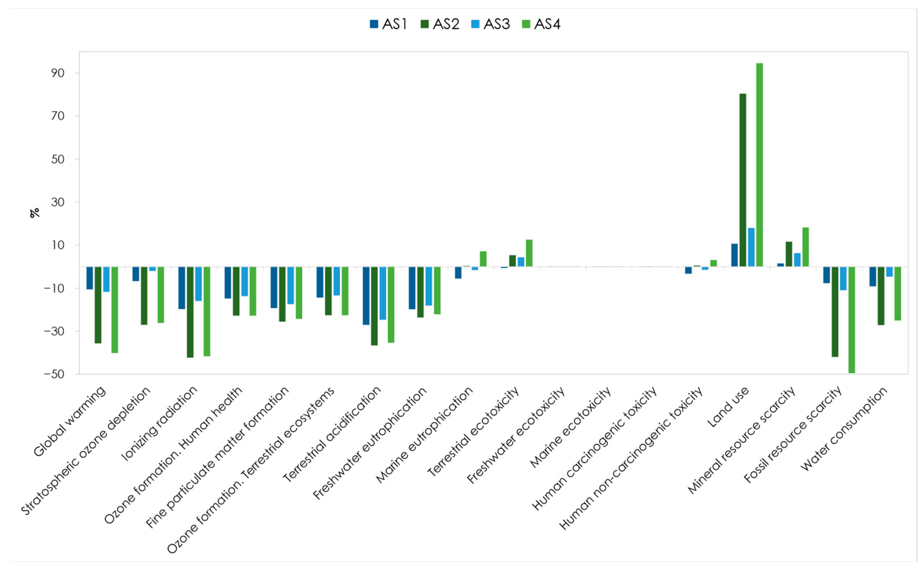Image resolution: width=924 pixels, height=572 pixels.
Task: Select the Marine eutrophication label
Action: point(425,435)
